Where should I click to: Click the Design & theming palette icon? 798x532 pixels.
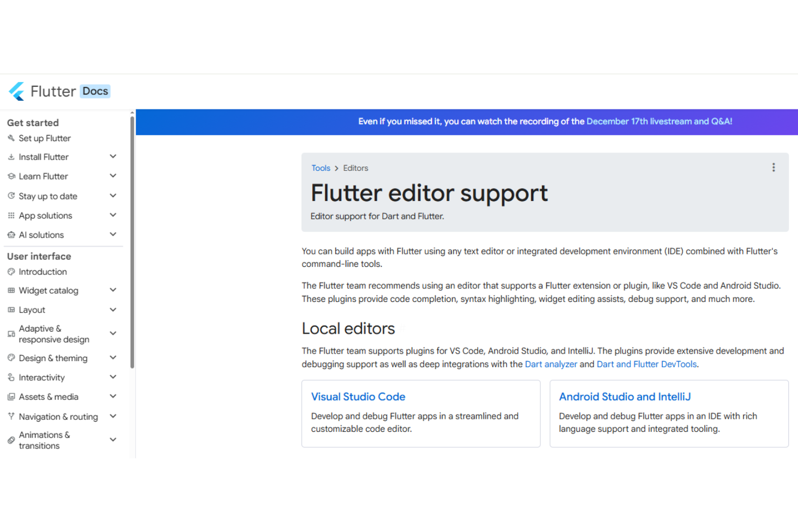(x=11, y=358)
